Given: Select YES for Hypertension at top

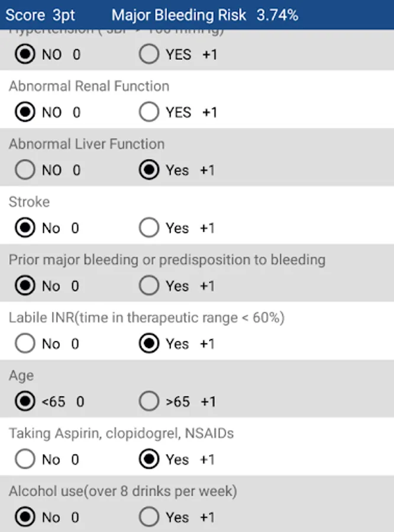Looking at the screenshot, I should pos(149,55).
